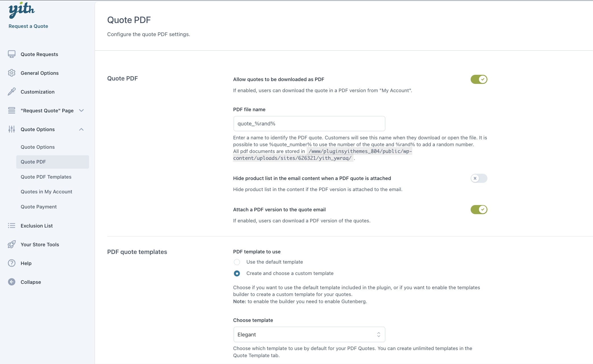Click the Quote Options sliders icon

point(12,129)
